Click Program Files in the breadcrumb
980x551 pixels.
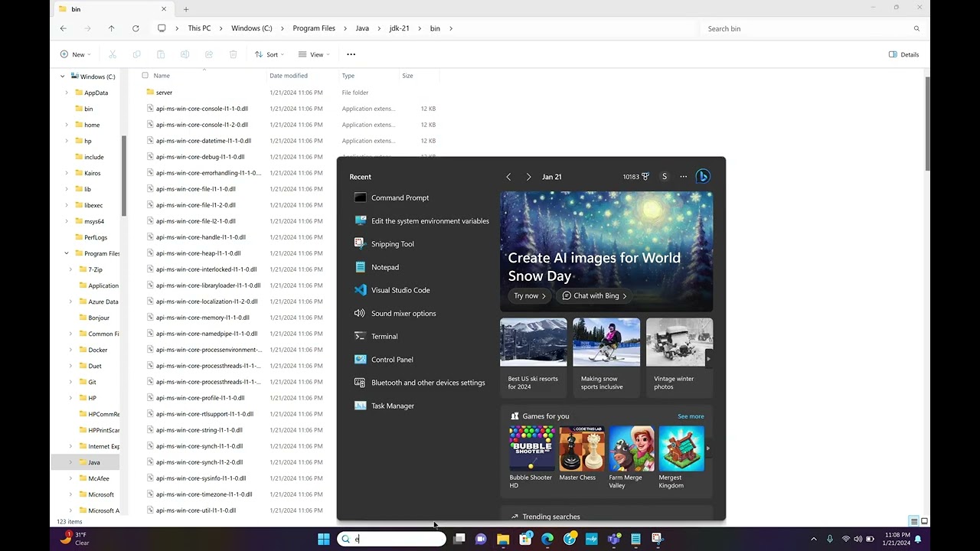coord(314,28)
